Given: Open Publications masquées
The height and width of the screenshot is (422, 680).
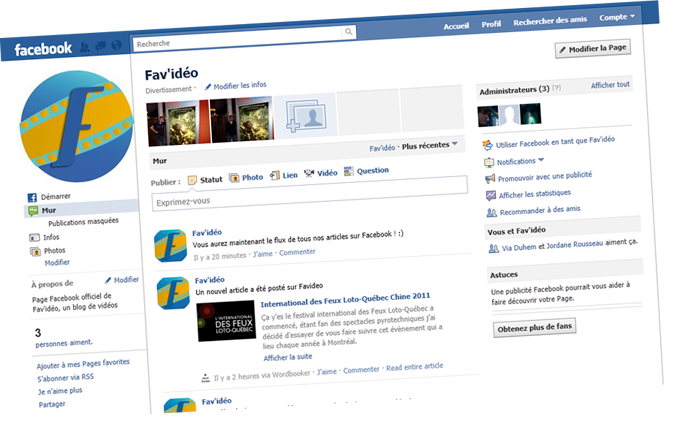Looking at the screenshot, I should tap(83, 222).
